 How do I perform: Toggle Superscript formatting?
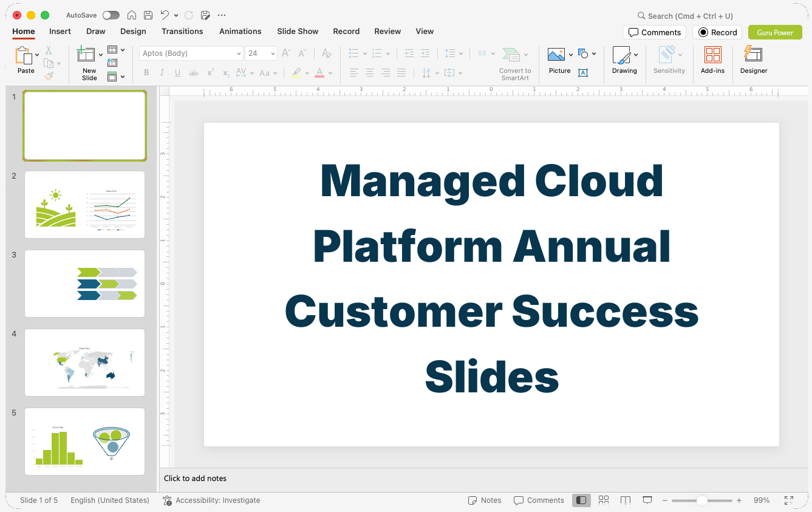pyautogui.click(x=210, y=73)
